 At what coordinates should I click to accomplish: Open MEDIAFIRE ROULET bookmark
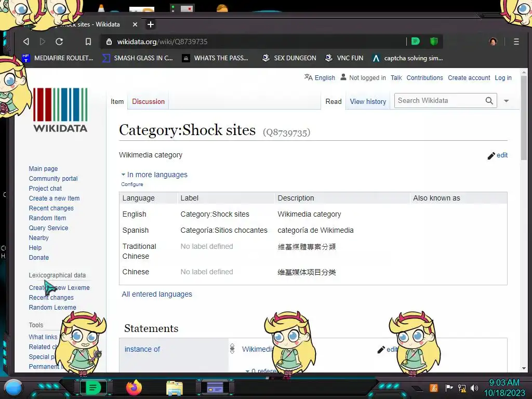[x=57, y=58]
